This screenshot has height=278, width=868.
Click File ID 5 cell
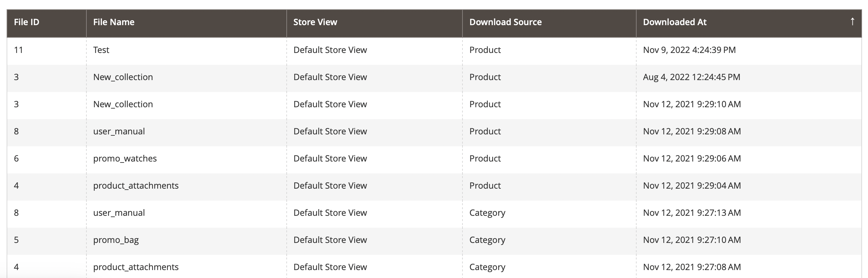[x=16, y=240]
